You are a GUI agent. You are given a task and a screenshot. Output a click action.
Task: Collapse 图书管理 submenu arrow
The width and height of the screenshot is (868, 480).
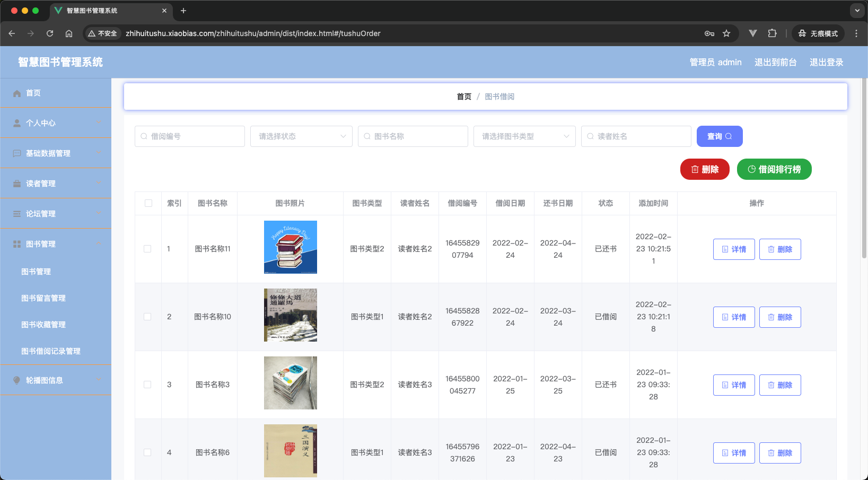(98, 244)
